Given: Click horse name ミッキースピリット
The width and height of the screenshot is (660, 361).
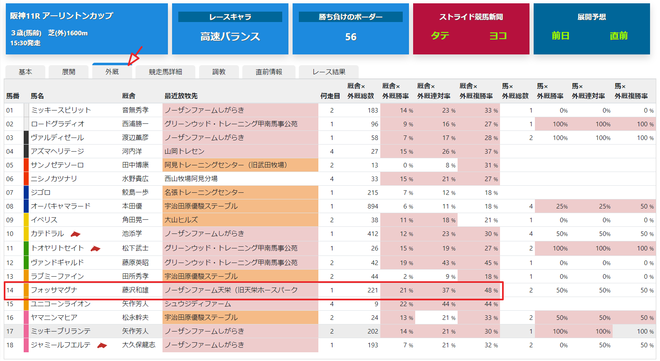Looking at the screenshot, I should (x=61, y=110).
